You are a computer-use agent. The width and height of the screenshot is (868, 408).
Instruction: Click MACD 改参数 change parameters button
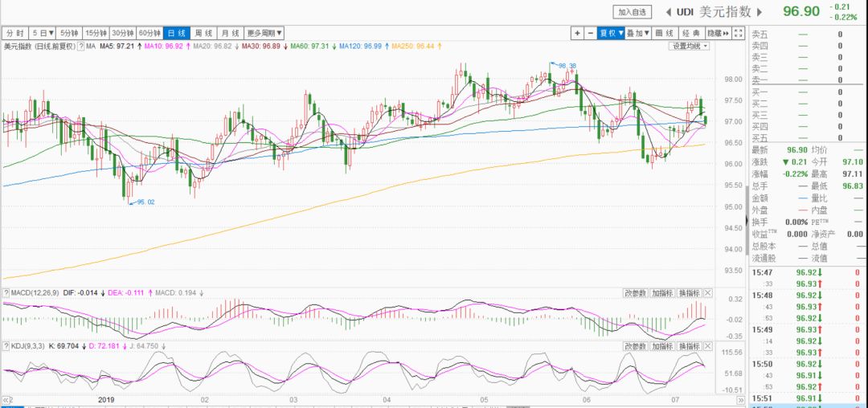tap(635, 293)
